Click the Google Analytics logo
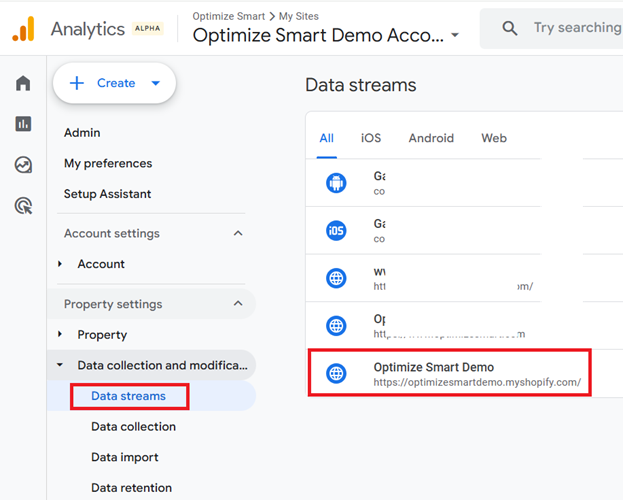The image size is (623, 500). (x=23, y=29)
